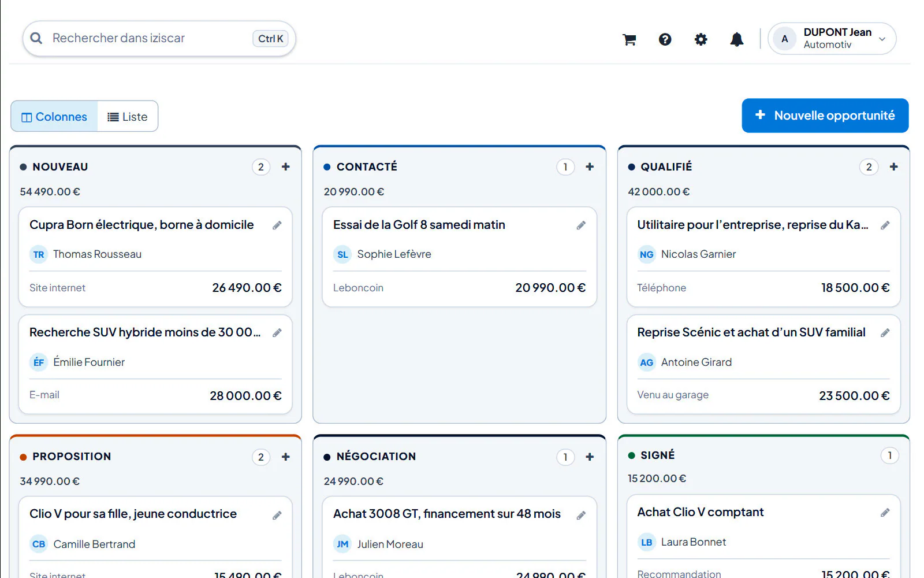Open the help question mark icon

click(665, 39)
